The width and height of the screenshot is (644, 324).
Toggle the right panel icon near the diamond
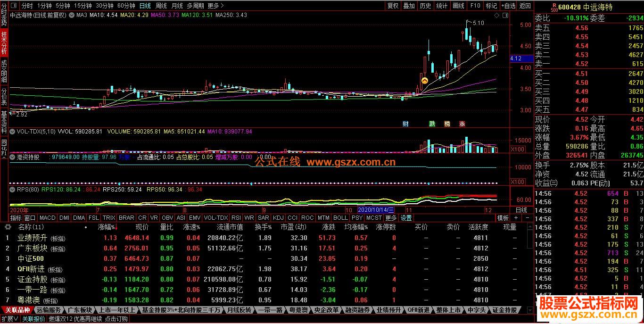click(x=505, y=16)
